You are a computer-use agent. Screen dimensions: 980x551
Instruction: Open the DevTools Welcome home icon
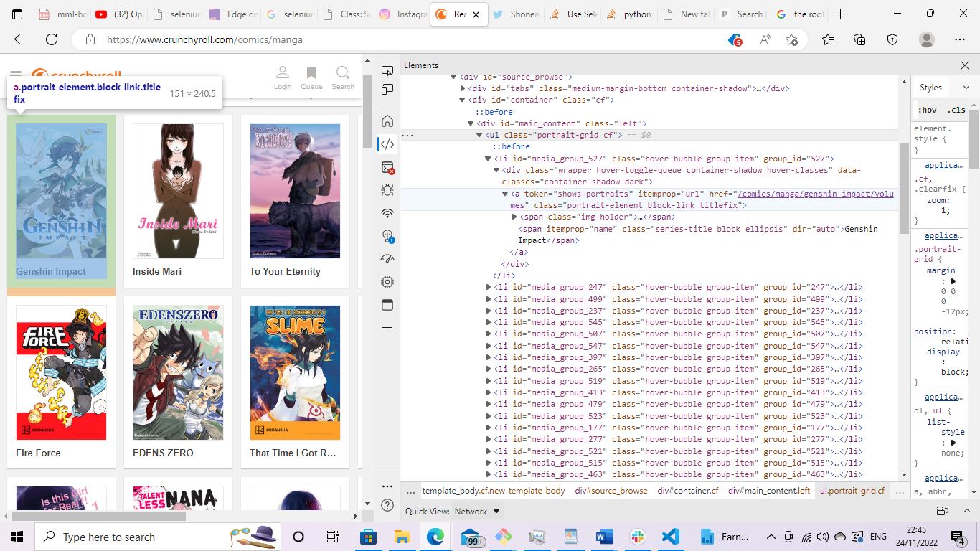click(387, 121)
